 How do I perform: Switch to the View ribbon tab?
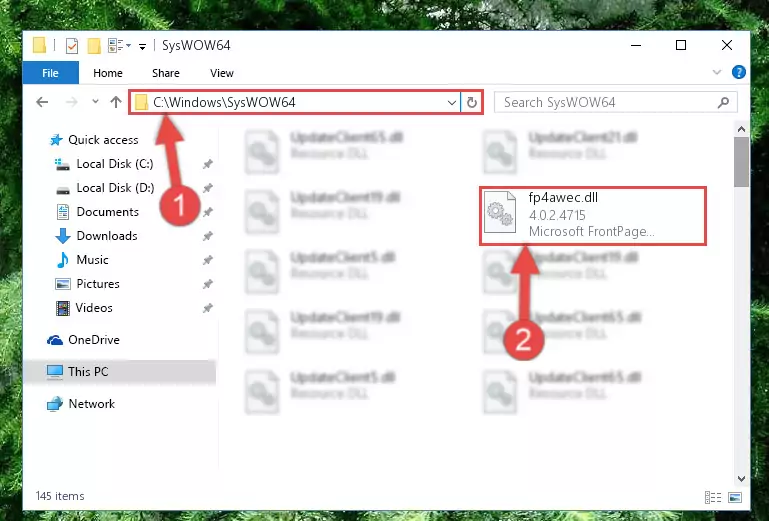[222, 73]
